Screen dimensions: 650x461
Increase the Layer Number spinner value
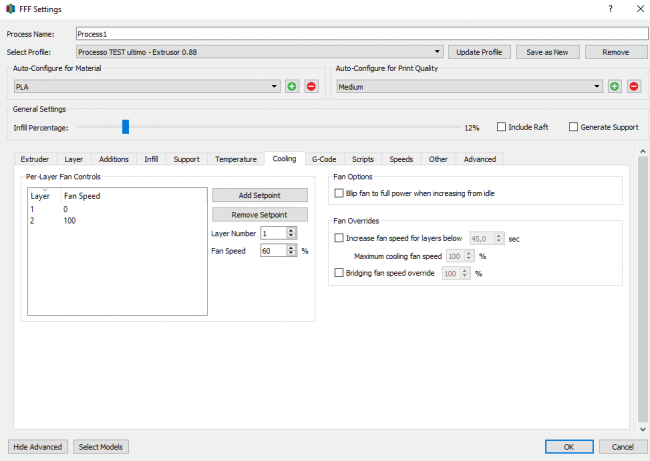point(291,230)
